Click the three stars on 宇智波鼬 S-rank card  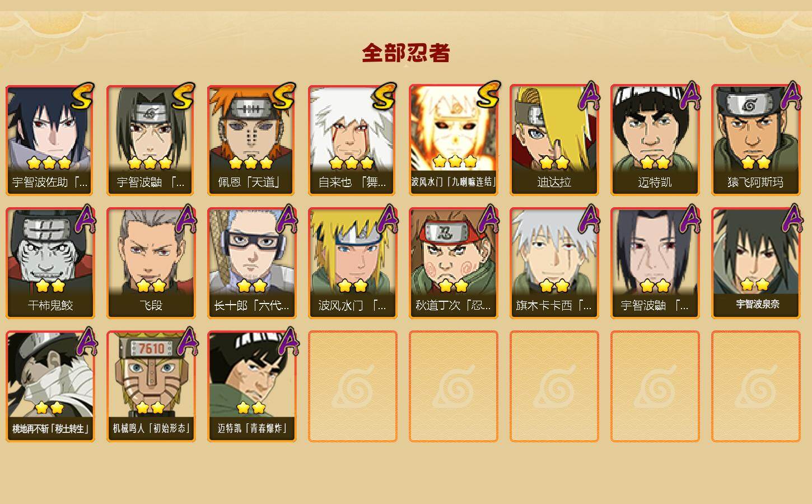pyautogui.click(x=150, y=163)
